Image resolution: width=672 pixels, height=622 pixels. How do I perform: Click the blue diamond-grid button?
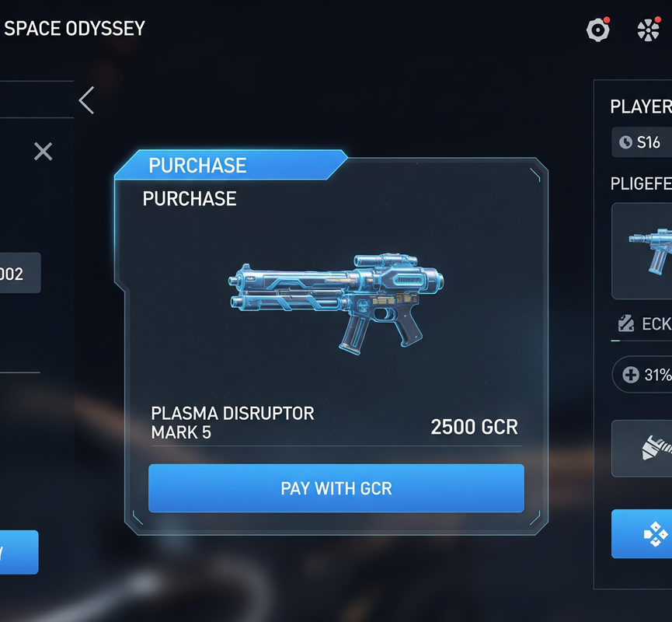click(x=642, y=534)
